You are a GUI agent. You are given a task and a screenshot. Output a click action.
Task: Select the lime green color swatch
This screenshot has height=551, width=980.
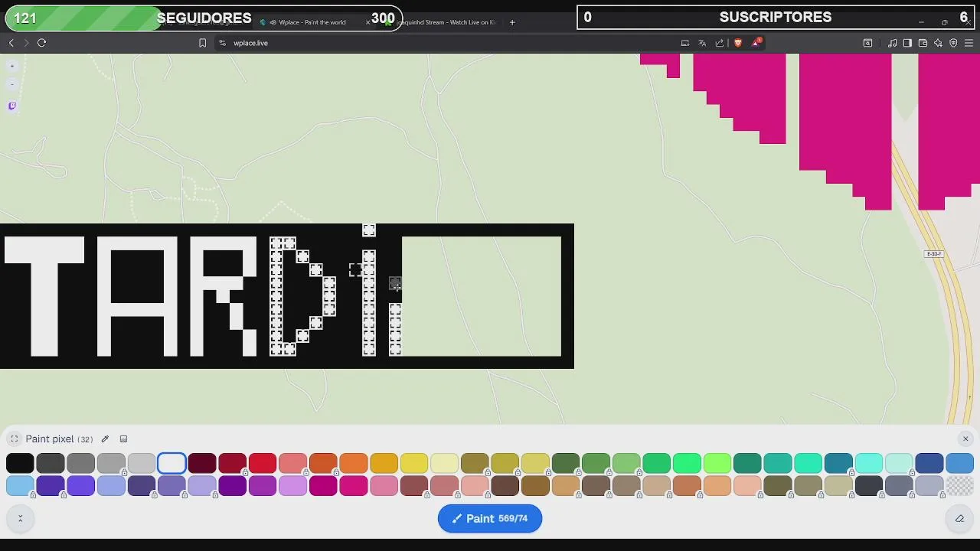tap(717, 463)
